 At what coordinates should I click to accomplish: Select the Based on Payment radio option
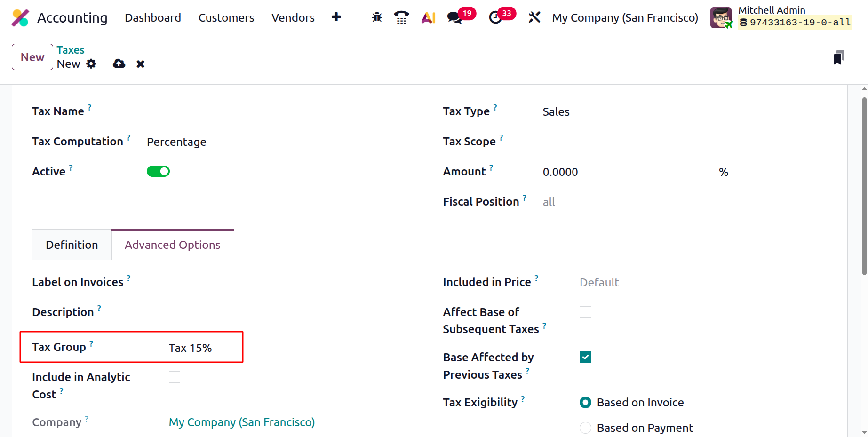coord(585,428)
